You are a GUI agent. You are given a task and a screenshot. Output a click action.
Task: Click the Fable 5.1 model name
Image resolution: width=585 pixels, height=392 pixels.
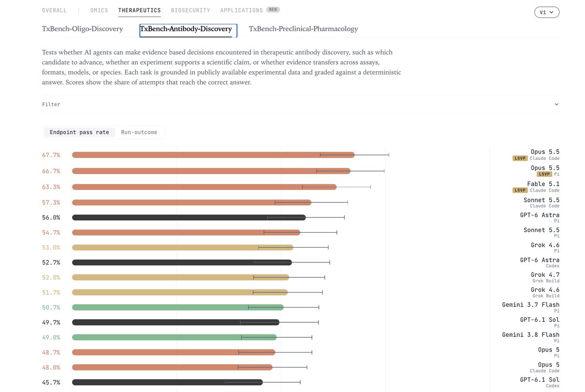pyautogui.click(x=543, y=184)
